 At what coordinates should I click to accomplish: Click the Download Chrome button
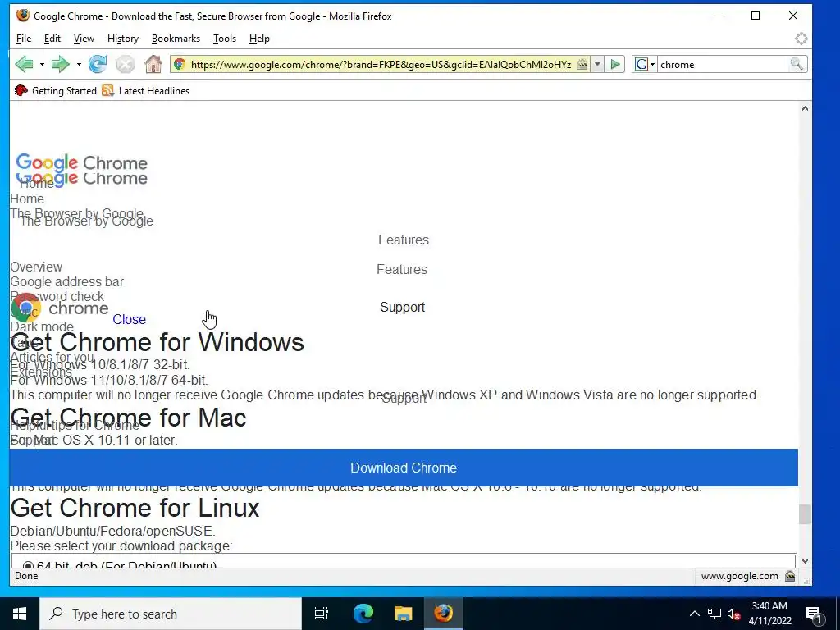pyautogui.click(x=404, y=468)
